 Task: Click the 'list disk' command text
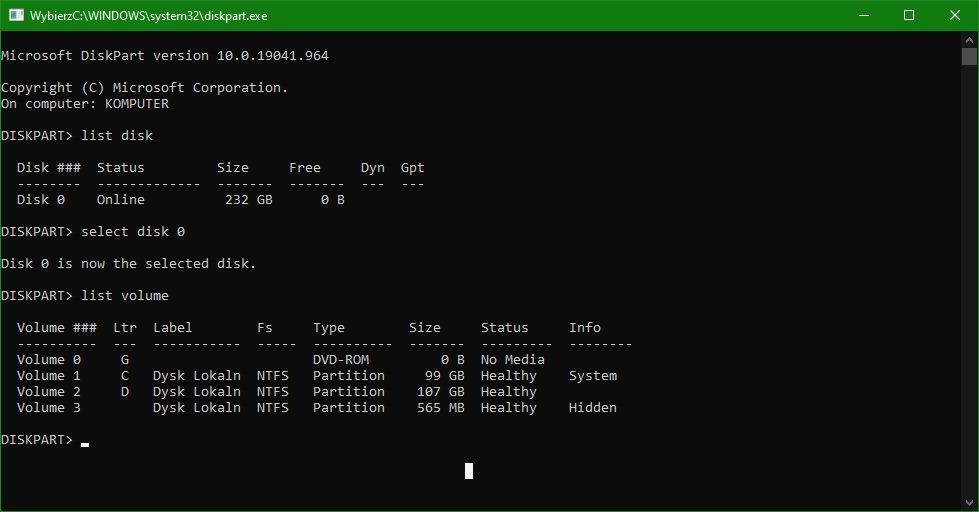[x=117, y=135]
